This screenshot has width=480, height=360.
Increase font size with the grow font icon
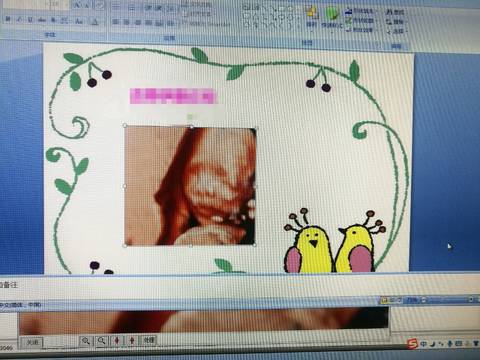pos(77,5)
